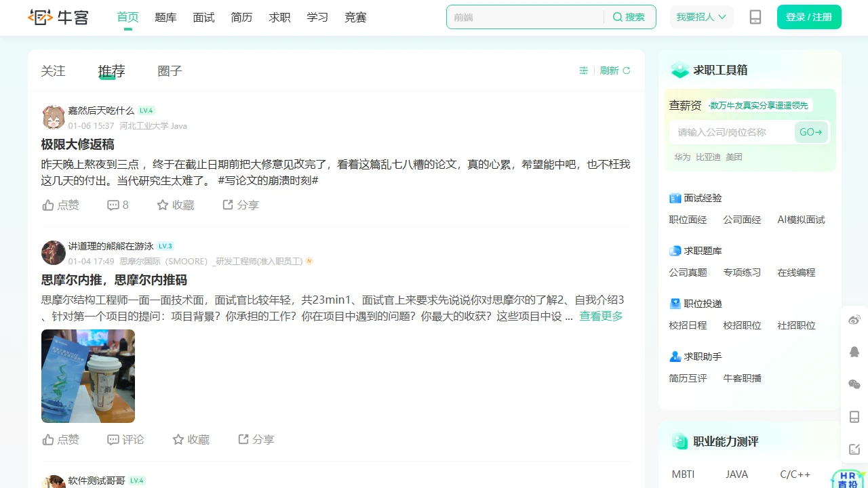The image size is (868, 488).
Task: Click the feedback pencil icon at bottom right
Action: [854, 449]
